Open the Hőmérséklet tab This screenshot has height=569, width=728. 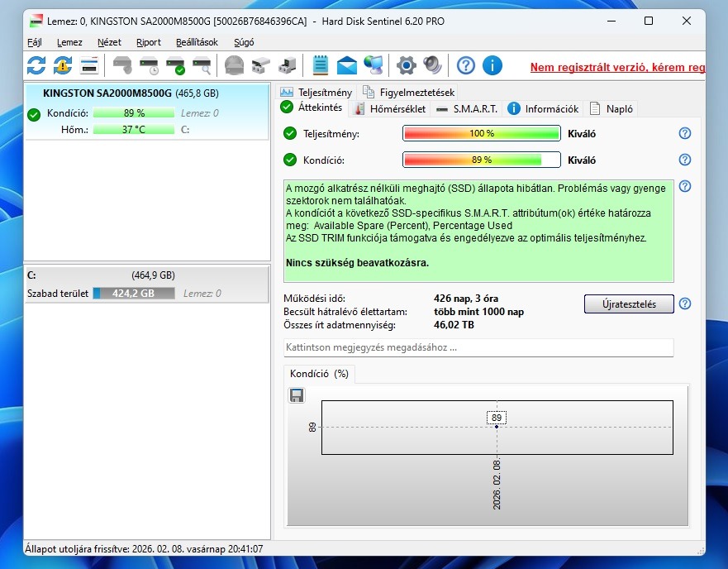click(x=389, y=109)
